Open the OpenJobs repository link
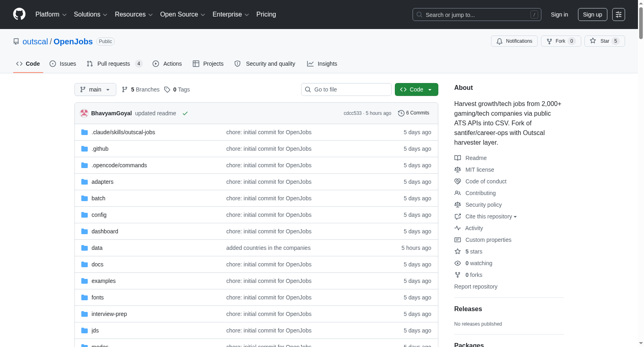This screenshot has height=347, width=644. pyautogui.click(x=73, y=42)
